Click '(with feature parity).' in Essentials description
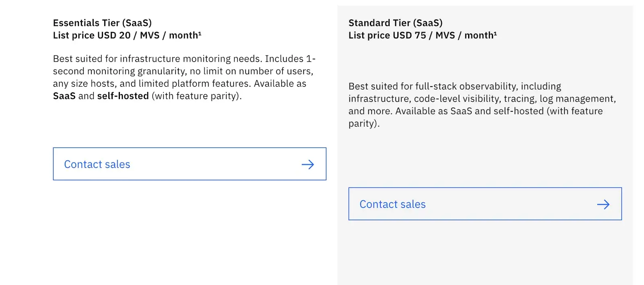Screen dimensions: 644x285 click(196, 96)
